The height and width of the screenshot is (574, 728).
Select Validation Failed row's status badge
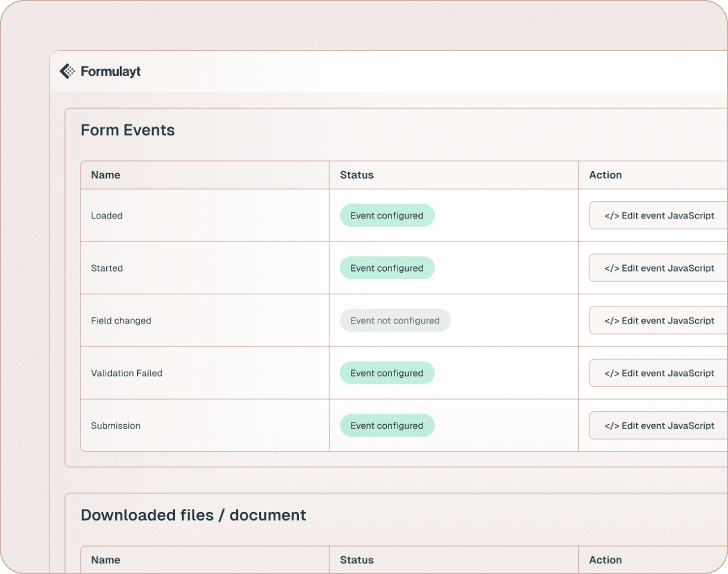point(387,373)
